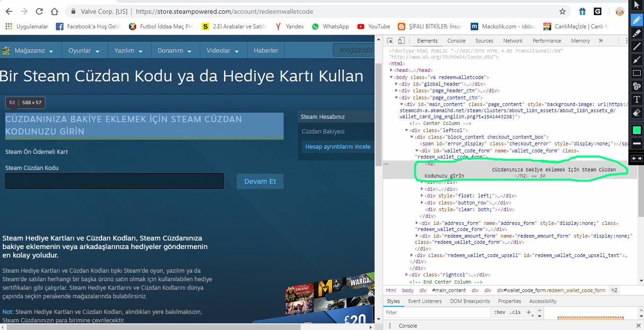Screen dimensions: 644x330
Task: Switch to the Console DevTools tab
Action: click(x=456, y=41)
